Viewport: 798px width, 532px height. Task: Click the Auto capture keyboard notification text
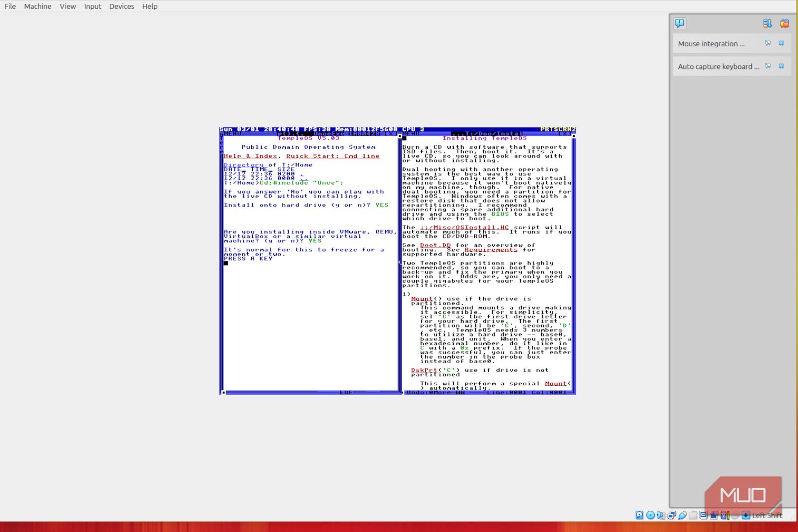(719, 66)
